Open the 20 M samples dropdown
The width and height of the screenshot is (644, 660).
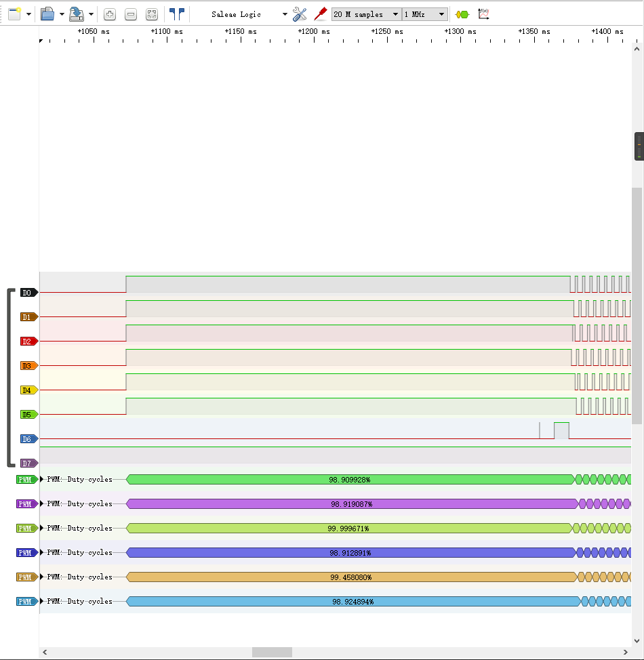367,14
